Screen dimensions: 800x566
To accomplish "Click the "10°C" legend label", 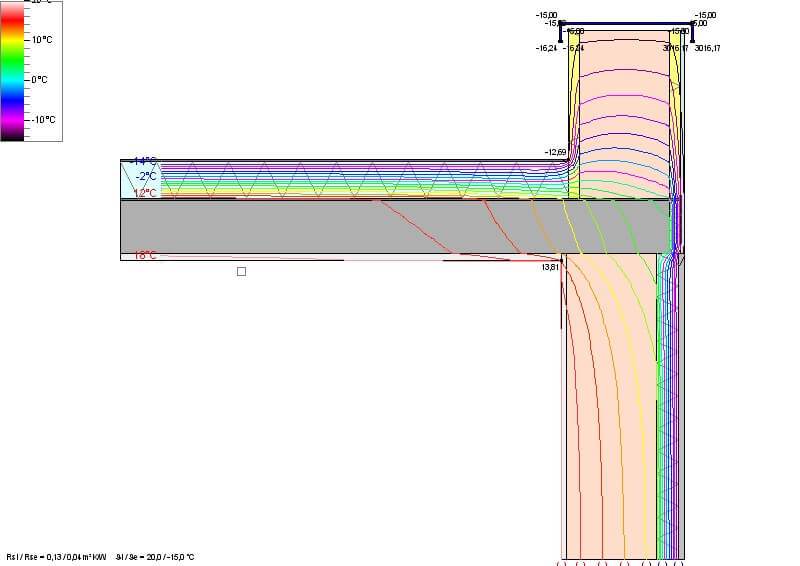I will click(42, 40).
